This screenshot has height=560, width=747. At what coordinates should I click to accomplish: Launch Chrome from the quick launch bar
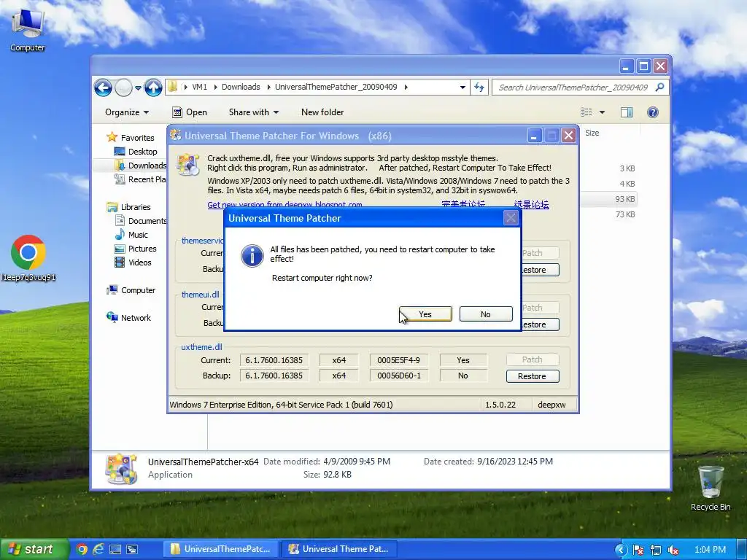[82, 550]
